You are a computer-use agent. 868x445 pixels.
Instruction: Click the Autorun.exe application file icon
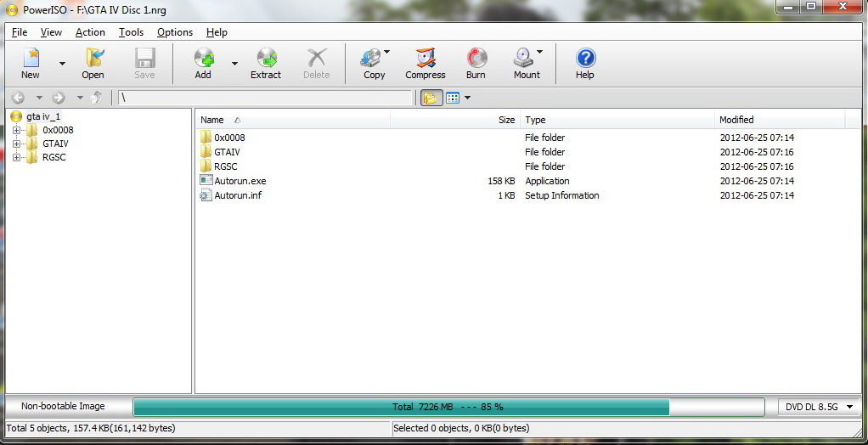[206, 180]
